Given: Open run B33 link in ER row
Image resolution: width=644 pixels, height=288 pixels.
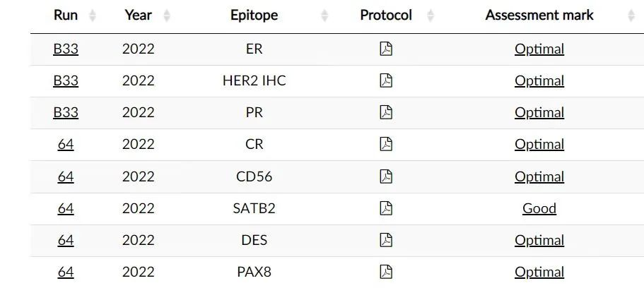Looking at the screenshot, I should (66, 49).
